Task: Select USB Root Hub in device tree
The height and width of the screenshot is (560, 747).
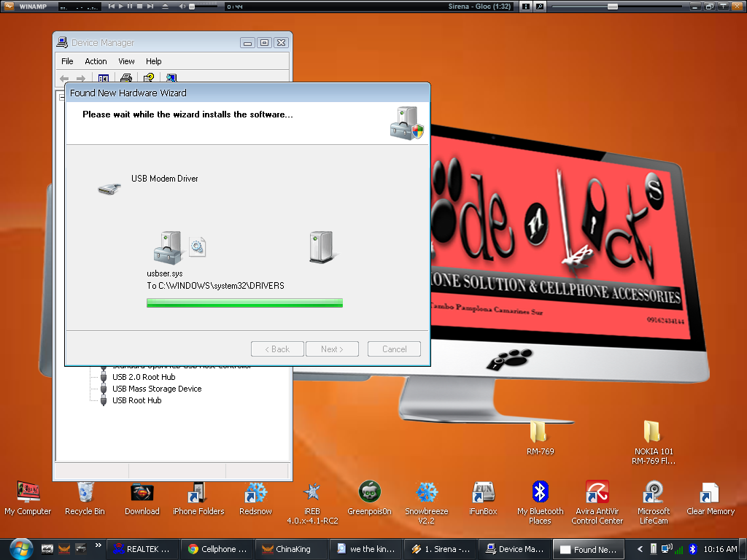Action: (x=136, y=400)
